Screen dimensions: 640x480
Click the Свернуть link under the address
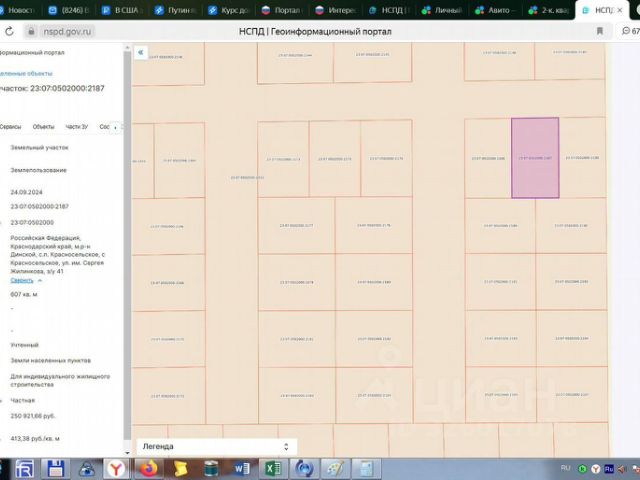click(x=22, y=280)
